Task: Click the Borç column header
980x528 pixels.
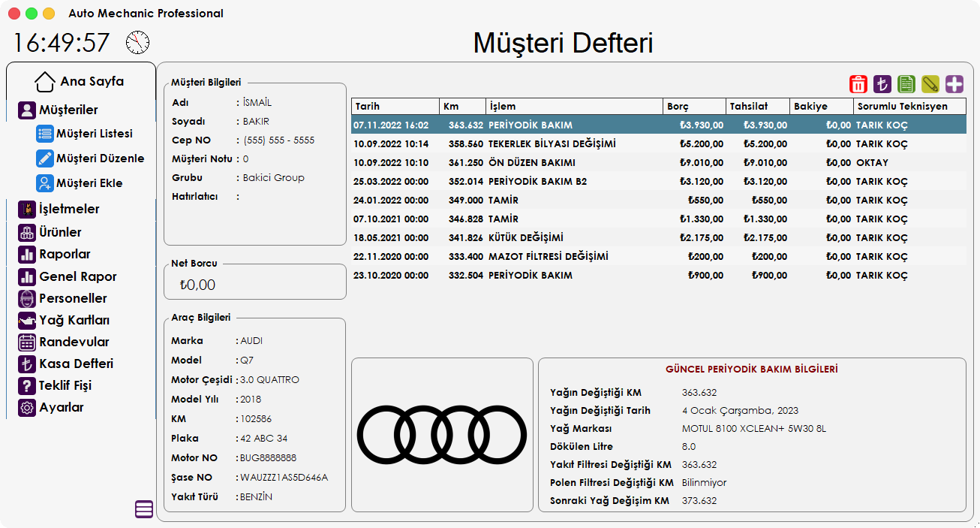Action: point(694,106)
